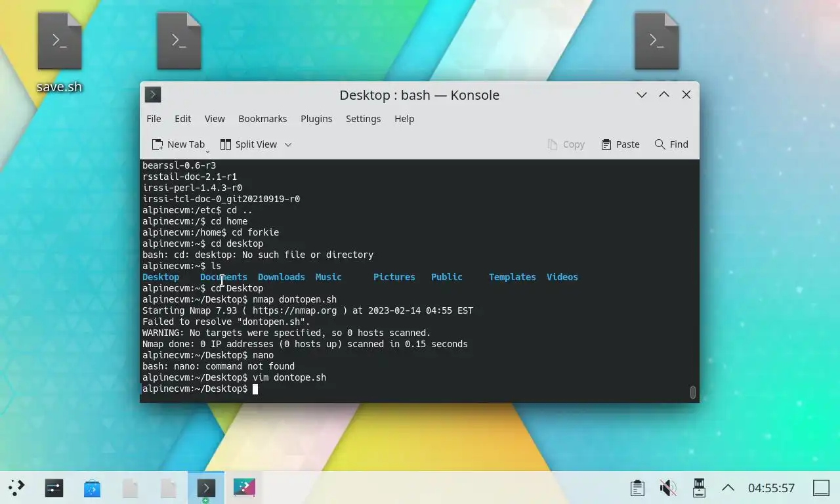Click 'Failed to resolve "dontopen.sh".' line

point(226,322)
